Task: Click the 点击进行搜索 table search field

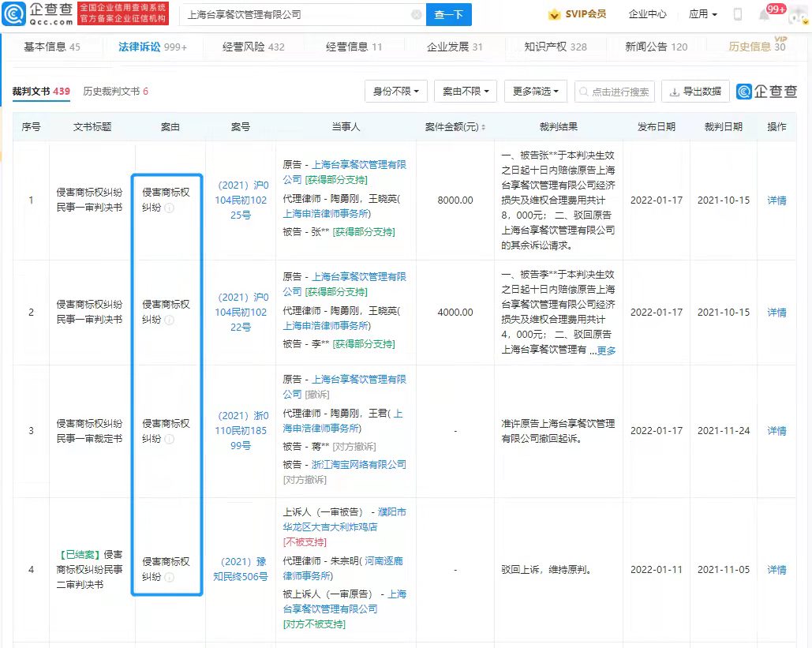Action: pyautogui.click(x=615, y=92)
